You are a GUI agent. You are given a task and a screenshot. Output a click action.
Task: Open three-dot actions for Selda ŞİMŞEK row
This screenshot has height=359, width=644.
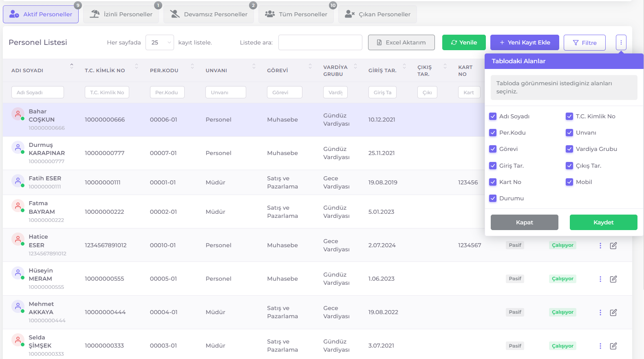pyautogui.click(x=600, y=346)
